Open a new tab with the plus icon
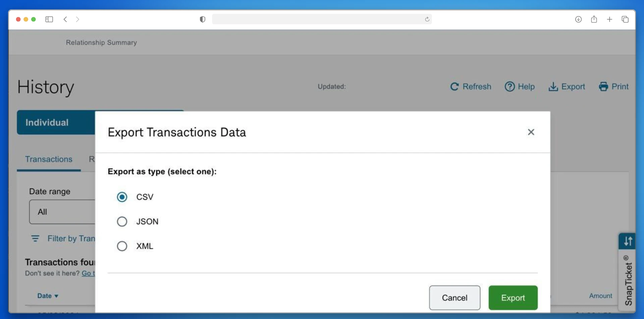 609,19
